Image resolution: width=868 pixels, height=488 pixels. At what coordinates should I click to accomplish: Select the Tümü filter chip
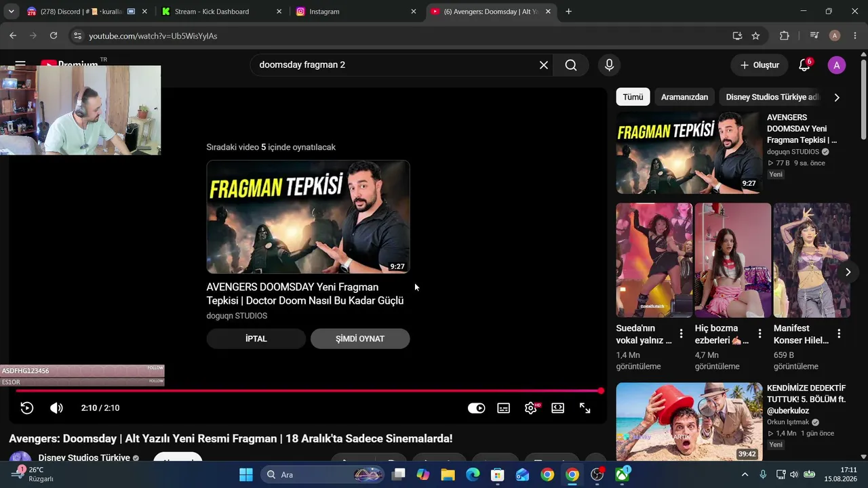(633, 97)
